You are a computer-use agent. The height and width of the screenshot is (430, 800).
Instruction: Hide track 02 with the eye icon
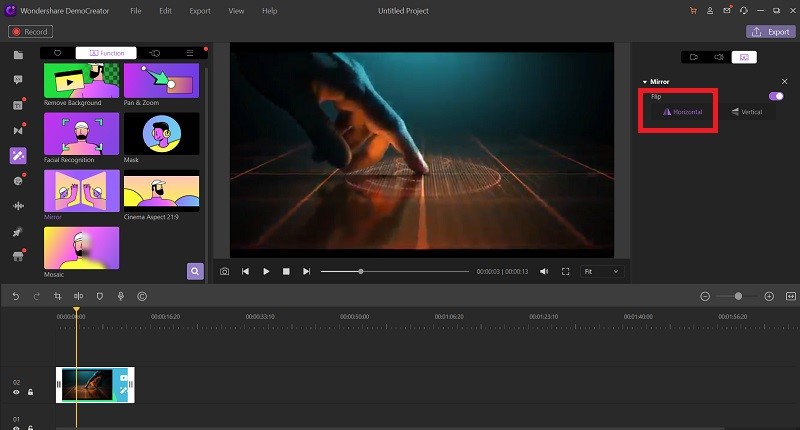point(16,392)
